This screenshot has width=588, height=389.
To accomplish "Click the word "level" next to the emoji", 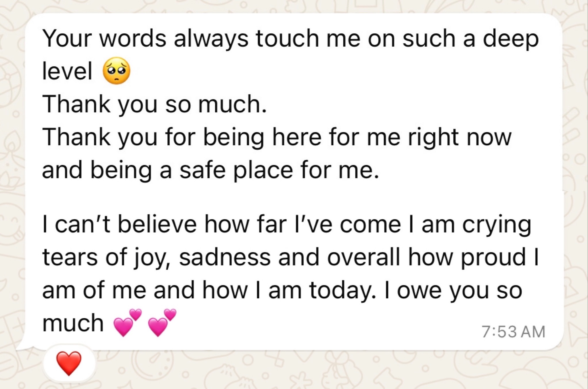I will click(x=67, y=71).
